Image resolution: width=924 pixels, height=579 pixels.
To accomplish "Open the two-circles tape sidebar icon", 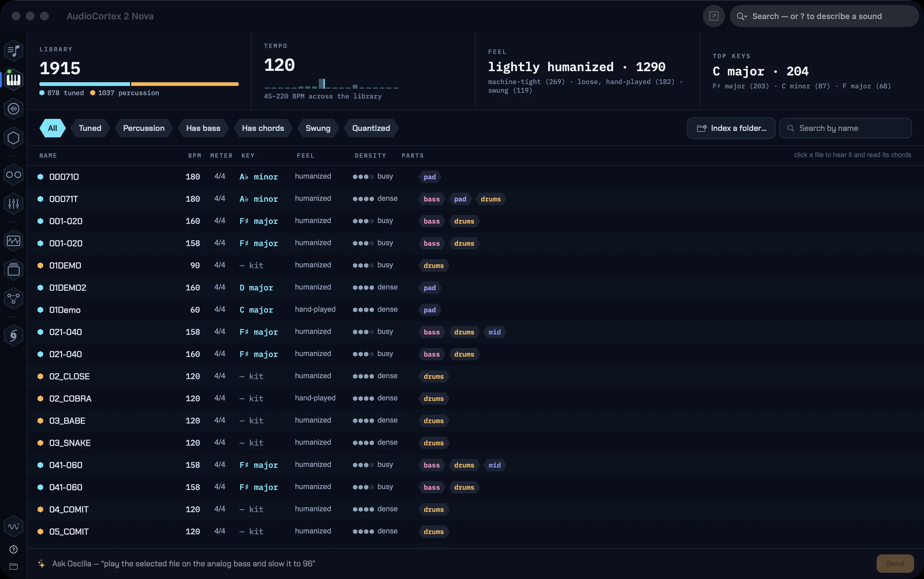I will 13,175.
